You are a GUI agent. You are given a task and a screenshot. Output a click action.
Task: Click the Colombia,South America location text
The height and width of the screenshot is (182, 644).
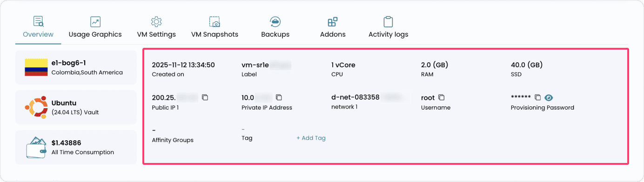pyautogui.click(x=87, y=72)
